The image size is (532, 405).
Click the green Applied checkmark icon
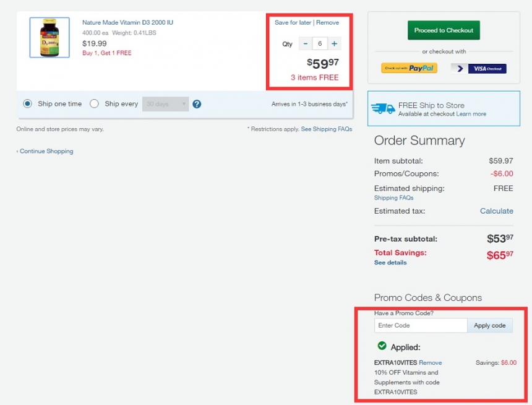point(382,346)
